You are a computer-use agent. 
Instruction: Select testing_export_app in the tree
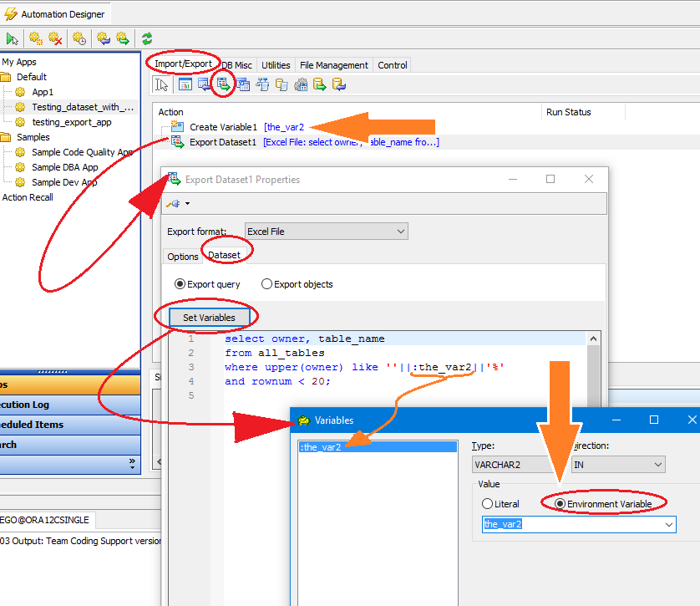[72, 122]
